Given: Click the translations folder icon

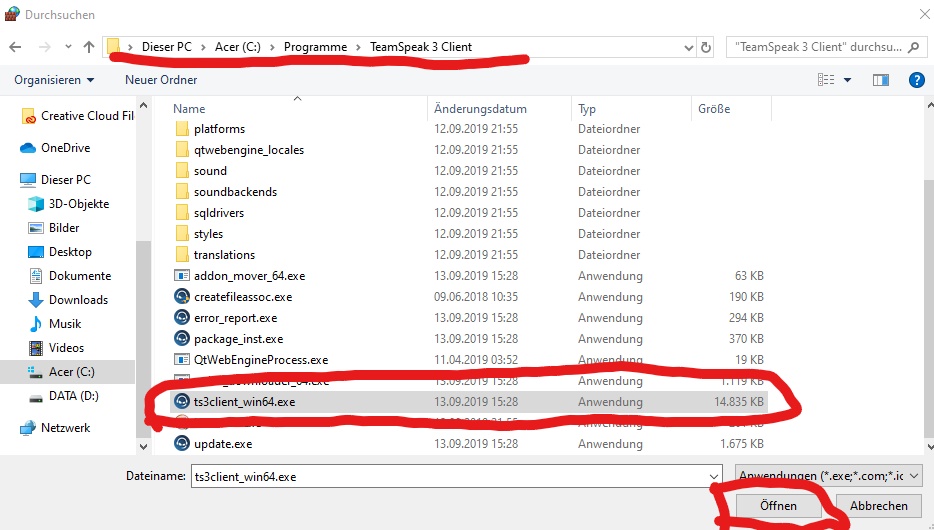Looking at the screenshot, I should tap(182, 255).
